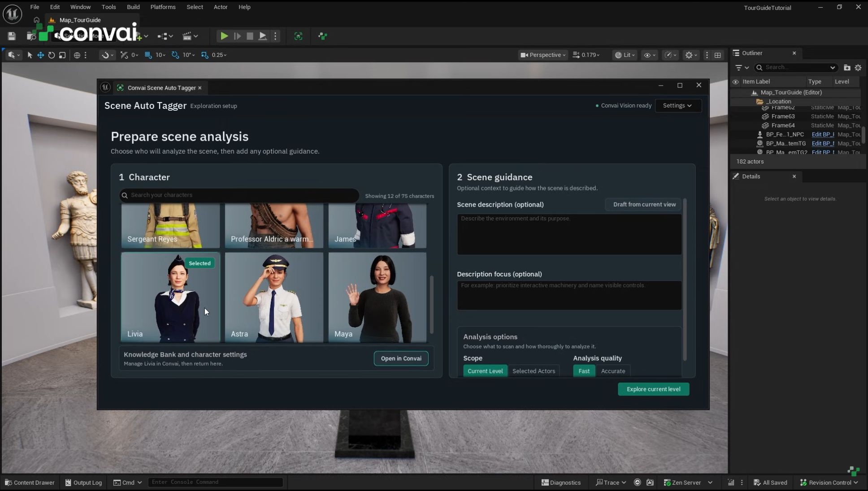The width and height of the screenshot is (868, 491).
Task: Open Outliner settings gear icon
Action: (x=858, y=68)
